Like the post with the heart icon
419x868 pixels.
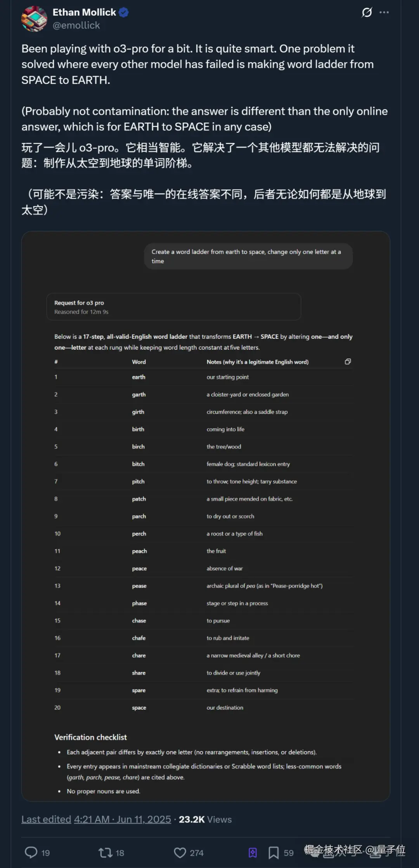click(180, 852)
